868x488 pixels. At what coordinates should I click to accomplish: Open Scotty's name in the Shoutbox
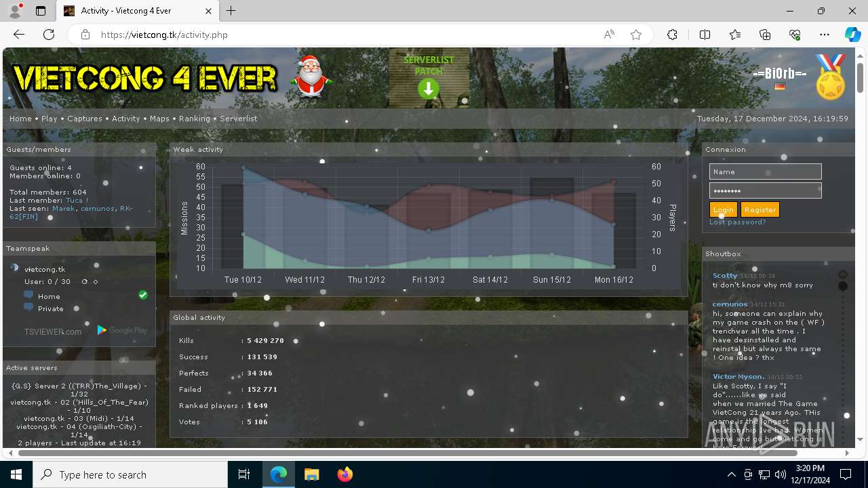[725, 275]
